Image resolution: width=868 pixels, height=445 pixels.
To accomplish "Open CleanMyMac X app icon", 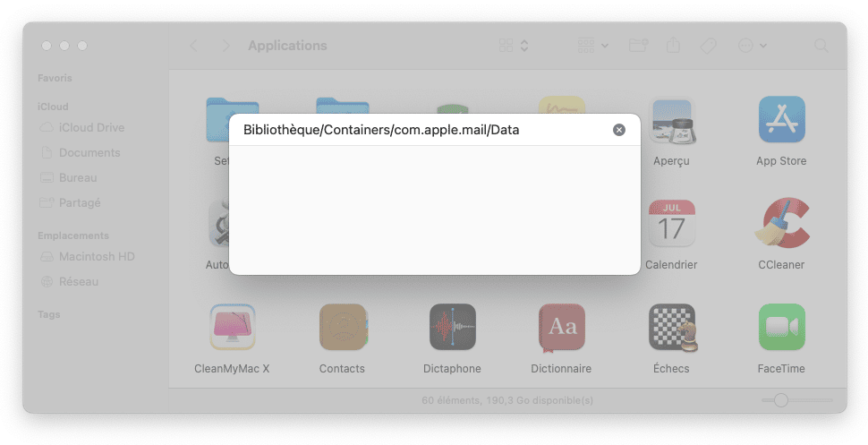I will coord(233,327).
